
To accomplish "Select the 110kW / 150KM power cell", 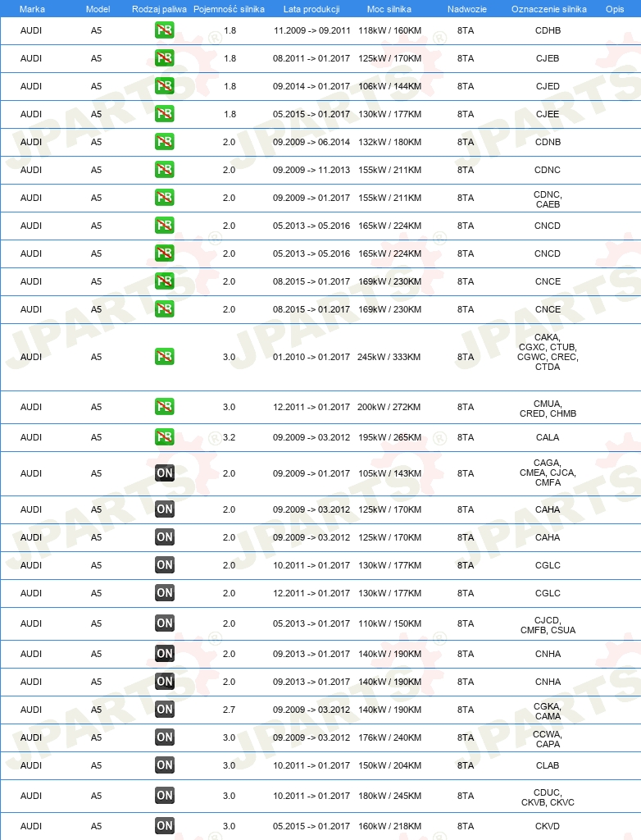I will pyautogui.click(x=390, y=623).
